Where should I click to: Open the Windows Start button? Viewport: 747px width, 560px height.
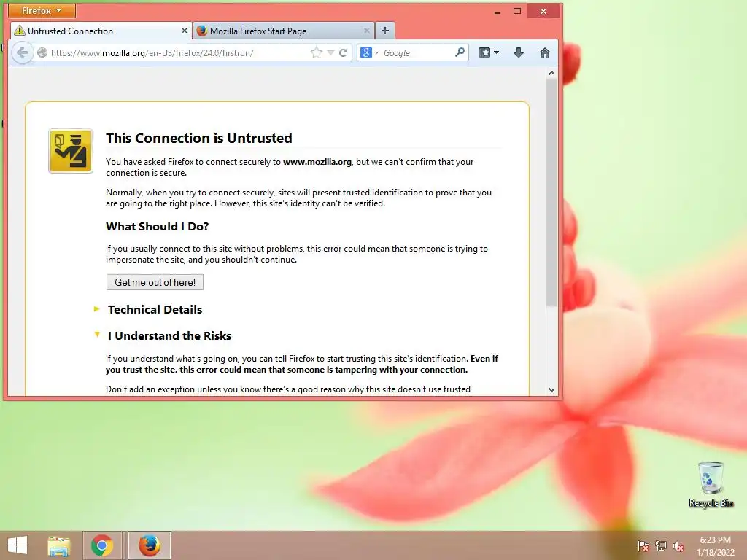click(18, 545)
